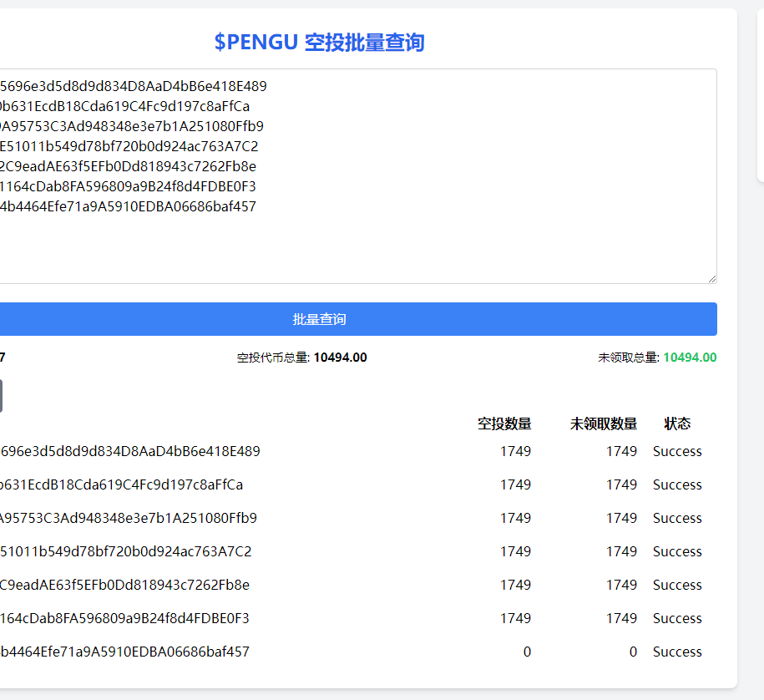Select result address ending in 262Fb8e

click(x=124, y=585)
